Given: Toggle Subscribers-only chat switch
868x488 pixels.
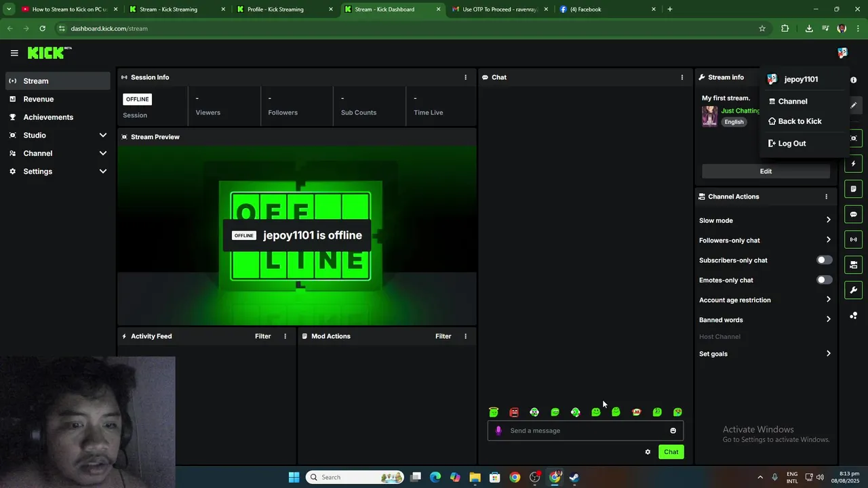Looking at the screenshot, I should point(825,260).
